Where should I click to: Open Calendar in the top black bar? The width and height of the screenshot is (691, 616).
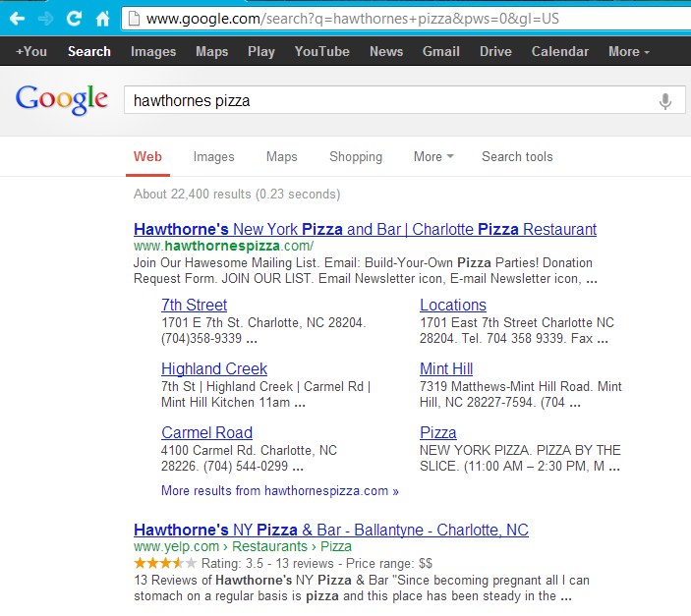[x=560, y=51]
